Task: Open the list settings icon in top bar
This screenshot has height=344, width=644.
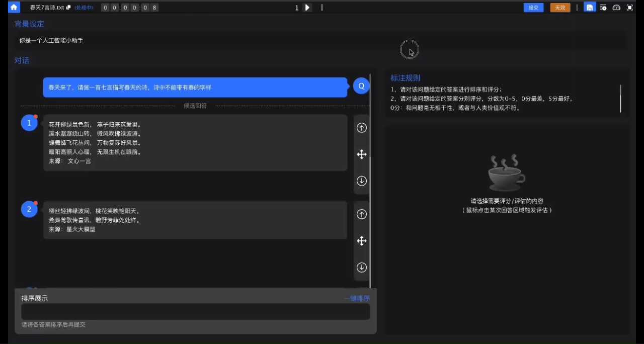Action: [603, 8]
